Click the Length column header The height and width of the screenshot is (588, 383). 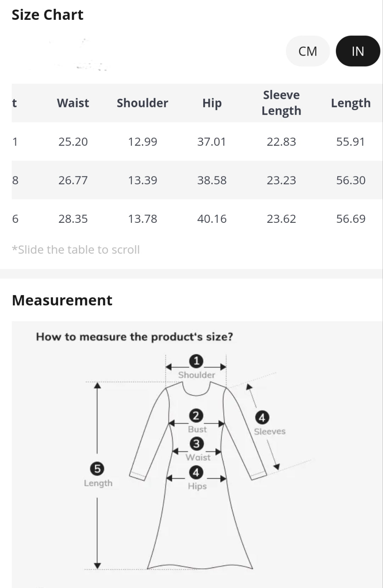point(350,103)
